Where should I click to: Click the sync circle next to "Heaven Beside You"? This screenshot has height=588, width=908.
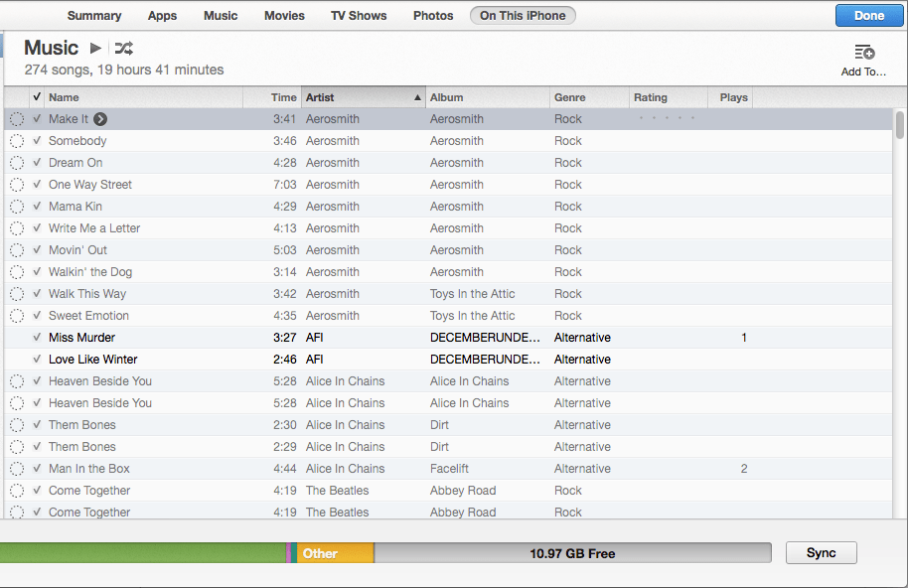coord(17,380)
